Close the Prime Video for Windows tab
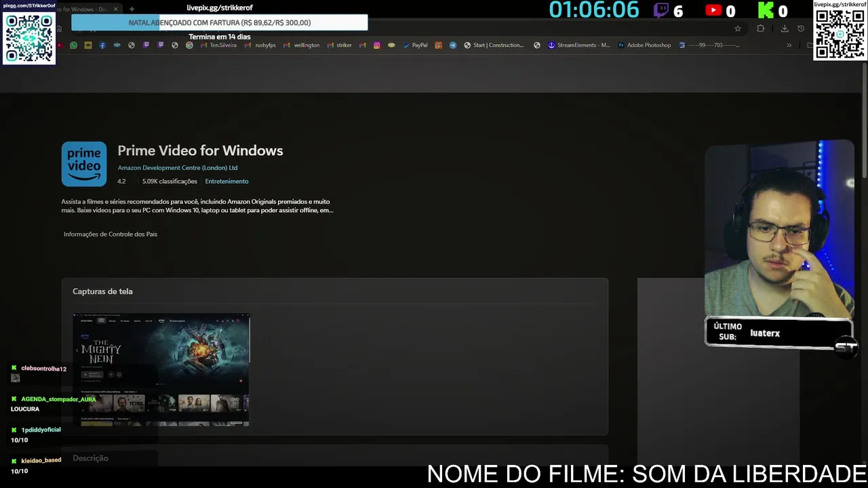Image resolution: width=868 pixels, height=488 pixels. tap(116, 9)
